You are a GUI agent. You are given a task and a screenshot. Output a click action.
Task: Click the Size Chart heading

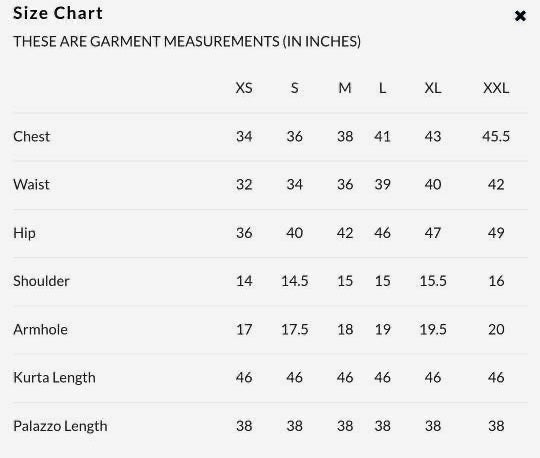58,13
